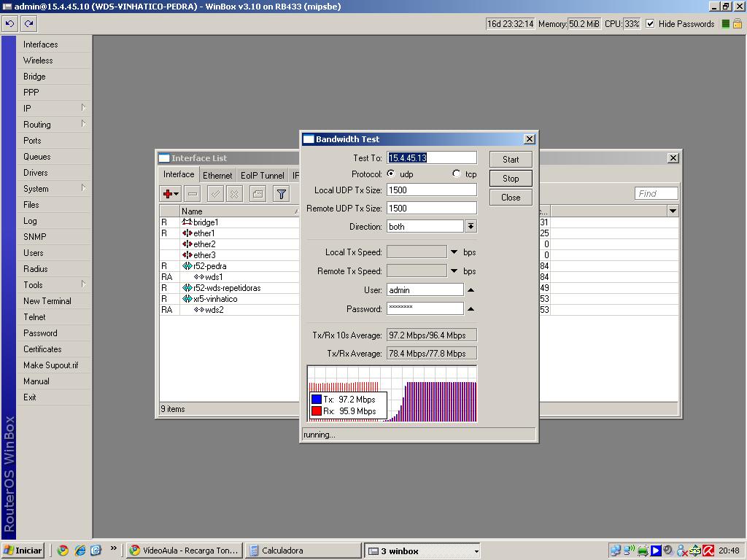Expand the Local Tx Speed arrow
Image resolution: width=747 pixels, height=560 pixels.
[454, 252]
